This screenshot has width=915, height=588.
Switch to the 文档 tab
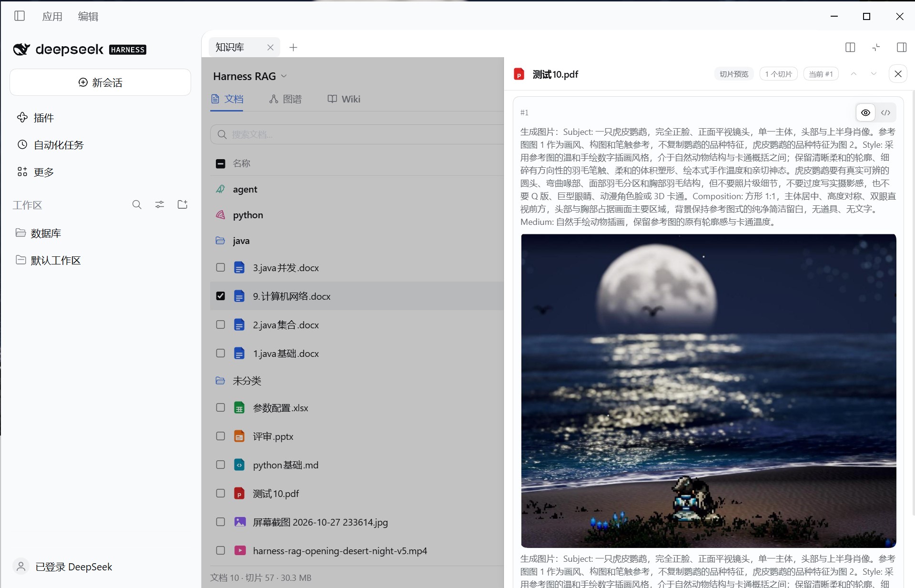click(227, 99)
